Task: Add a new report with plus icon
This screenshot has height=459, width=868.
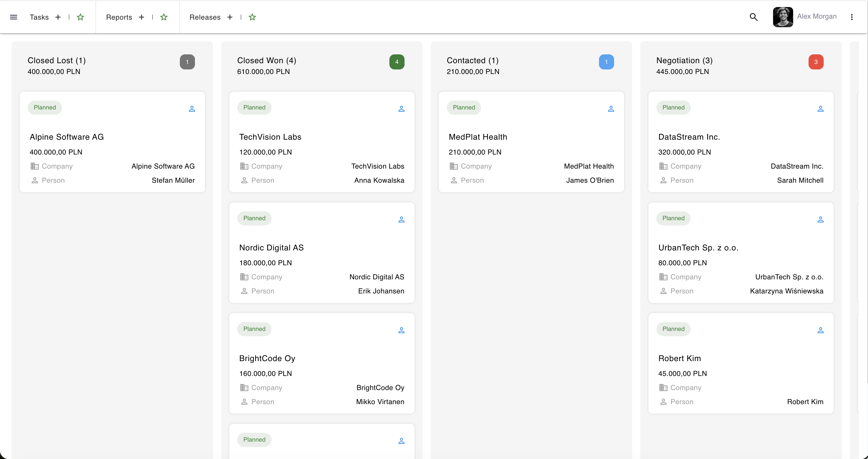Action: (x=142, y=17)
